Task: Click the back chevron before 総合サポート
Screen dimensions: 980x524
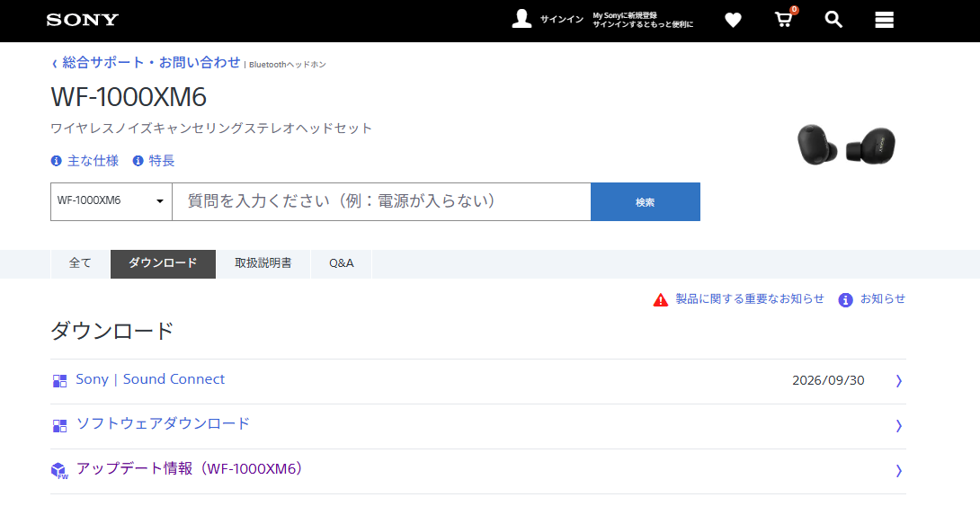Action: pos(54,63)
